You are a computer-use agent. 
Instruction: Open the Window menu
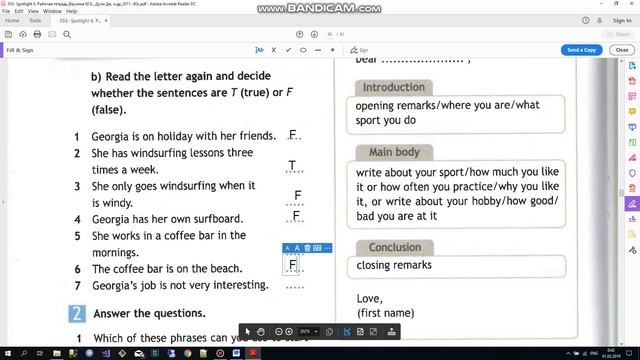click(52, 11)
